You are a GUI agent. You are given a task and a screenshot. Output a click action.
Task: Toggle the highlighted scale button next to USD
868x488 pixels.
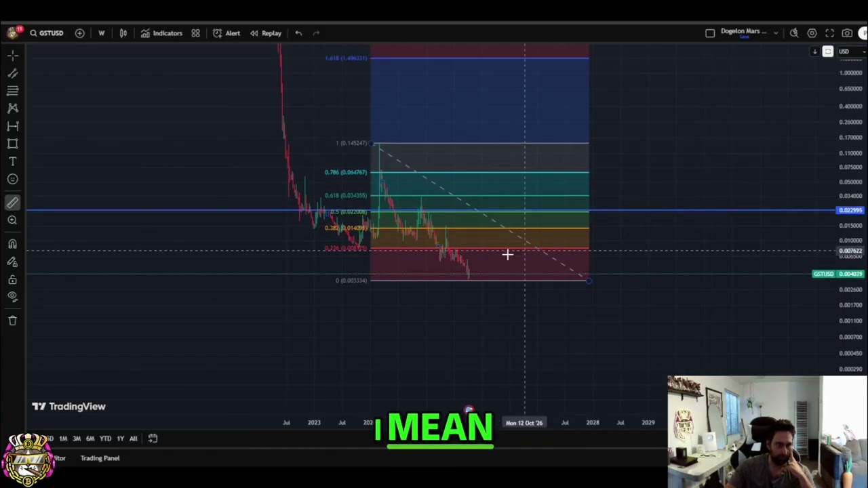(828, 52)
